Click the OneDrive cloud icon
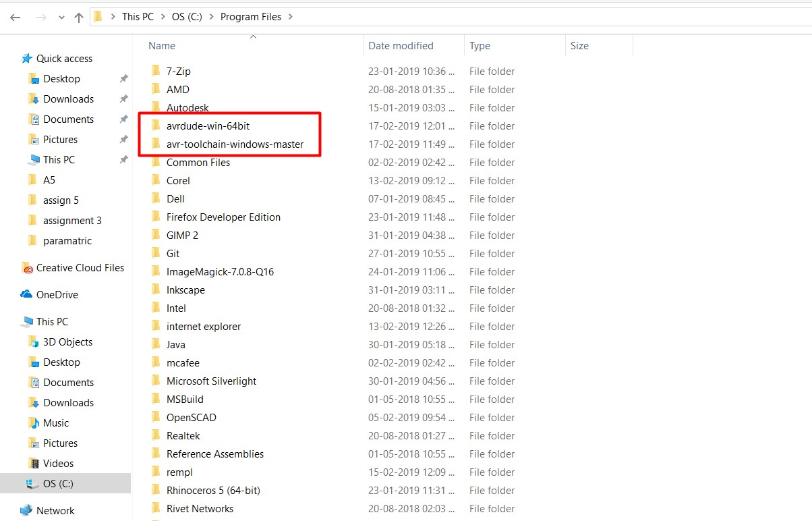This screenshot has height=521, width=812. click(26, 295)
